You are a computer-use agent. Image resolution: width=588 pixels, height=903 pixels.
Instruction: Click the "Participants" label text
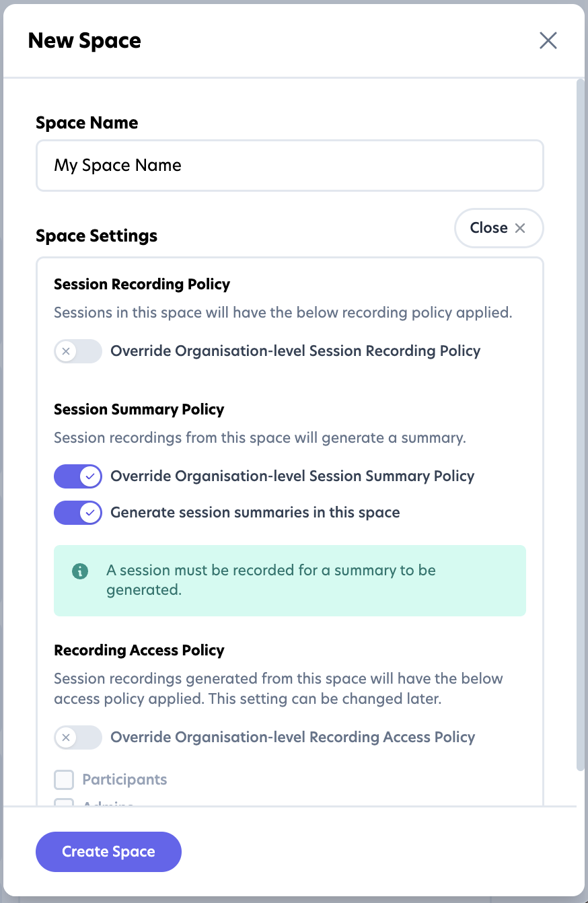coord(124,780)
